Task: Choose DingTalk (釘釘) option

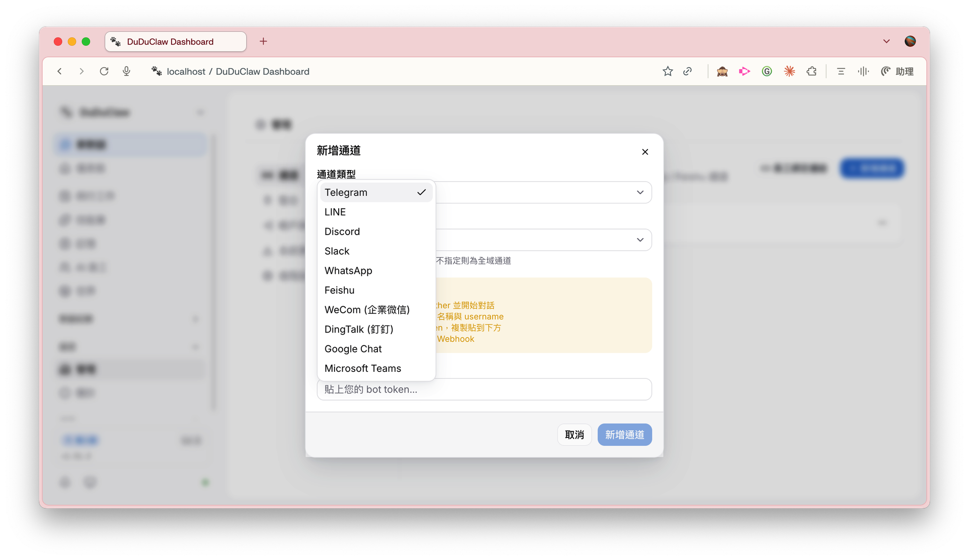Action: point(376,329)
